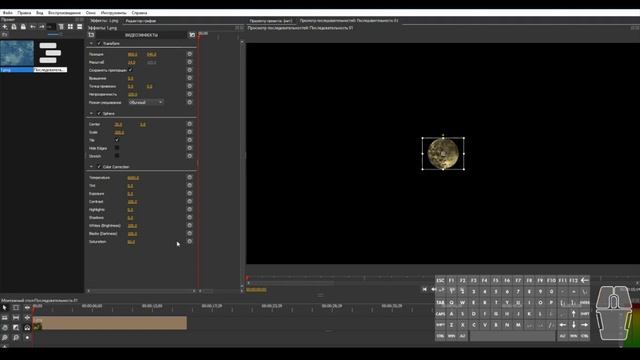Viewport: 640px width, 360px height.
Task: Redo the action via toolbar arrow
Action: click(42, 27)
